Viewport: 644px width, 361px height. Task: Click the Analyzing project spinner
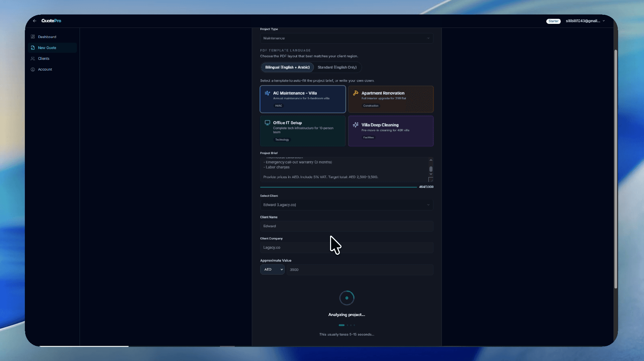[x=347, y=298]
